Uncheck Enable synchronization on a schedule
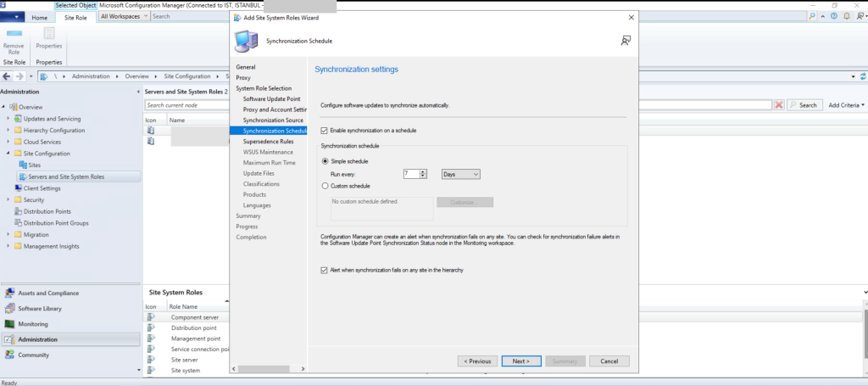This screenshot has width=868, height=386. pos(325,131)
